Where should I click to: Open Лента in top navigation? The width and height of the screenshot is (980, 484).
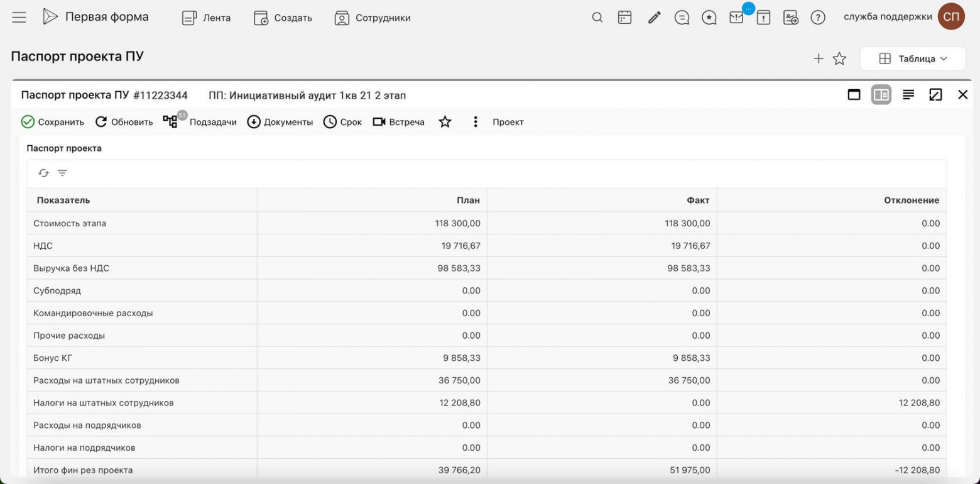click(x=206, y=18)
